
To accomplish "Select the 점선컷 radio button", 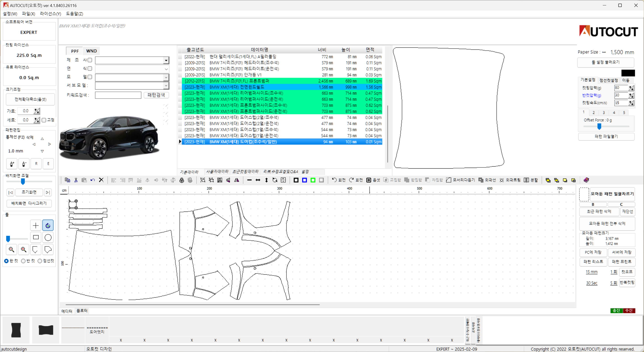I will click(40, 261).
